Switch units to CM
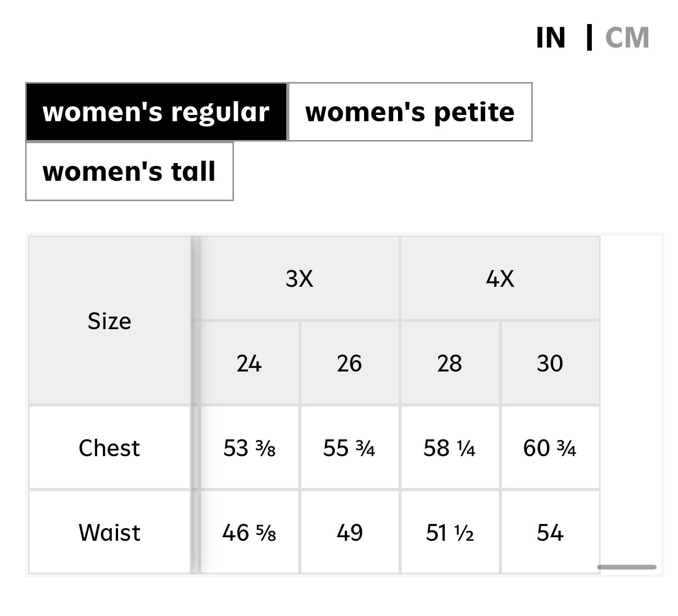 pyautogui.click(x=627, y=38)
